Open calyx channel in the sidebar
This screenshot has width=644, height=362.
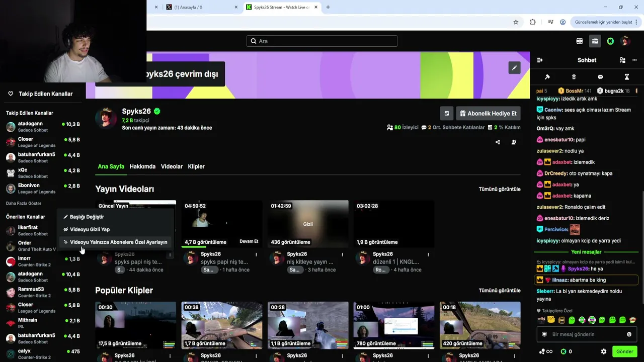43,354
